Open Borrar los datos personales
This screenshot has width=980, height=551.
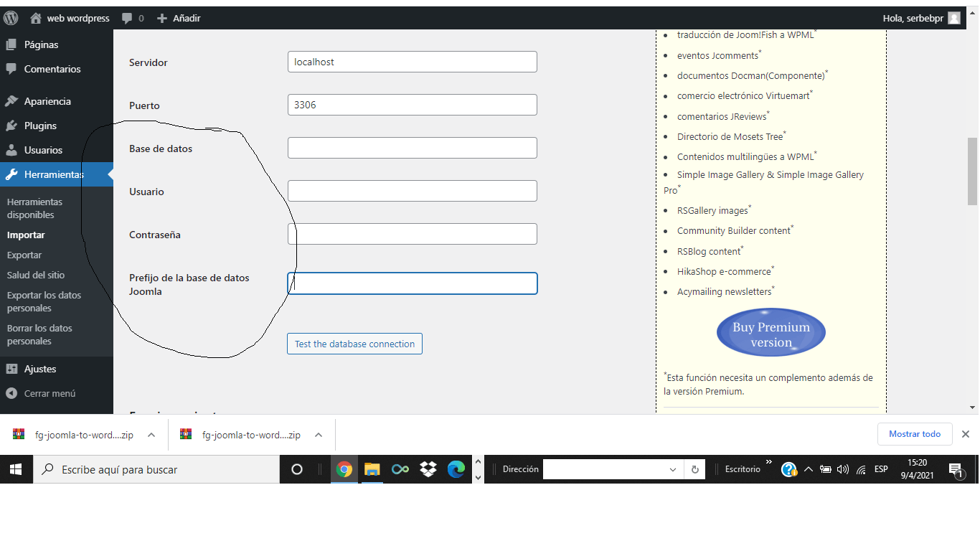(x=39, y=334)
